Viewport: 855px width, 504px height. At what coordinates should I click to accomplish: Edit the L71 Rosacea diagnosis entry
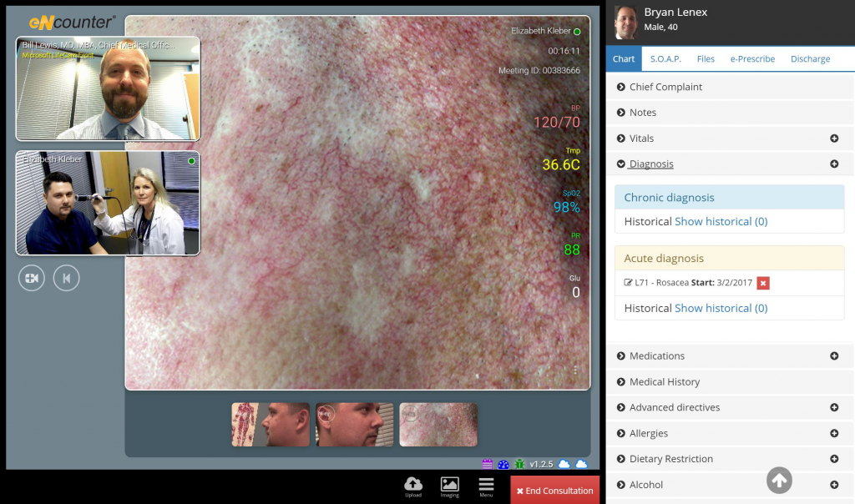pos(629,283)
